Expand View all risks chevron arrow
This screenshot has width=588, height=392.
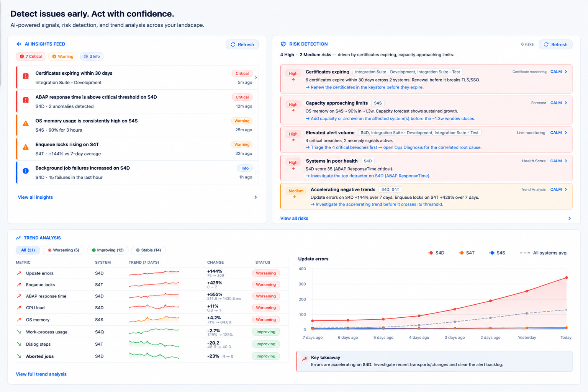[570, 218]
